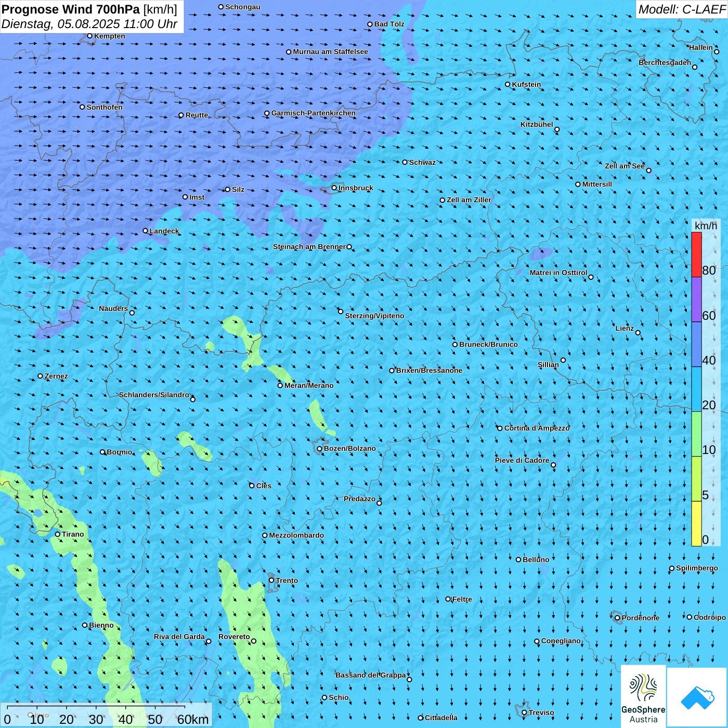Click the Rovereto city label

(x=234, y=636)
